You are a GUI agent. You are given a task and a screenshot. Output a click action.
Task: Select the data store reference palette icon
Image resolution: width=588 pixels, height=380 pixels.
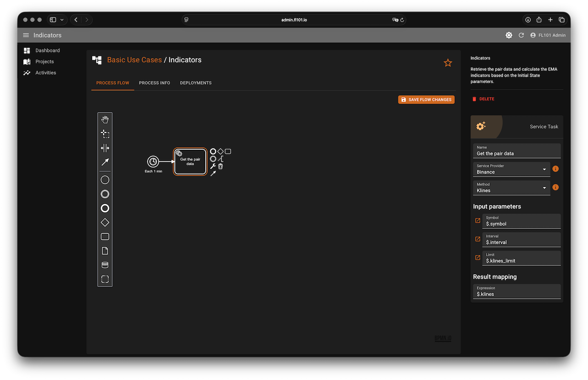pos(105,265)
